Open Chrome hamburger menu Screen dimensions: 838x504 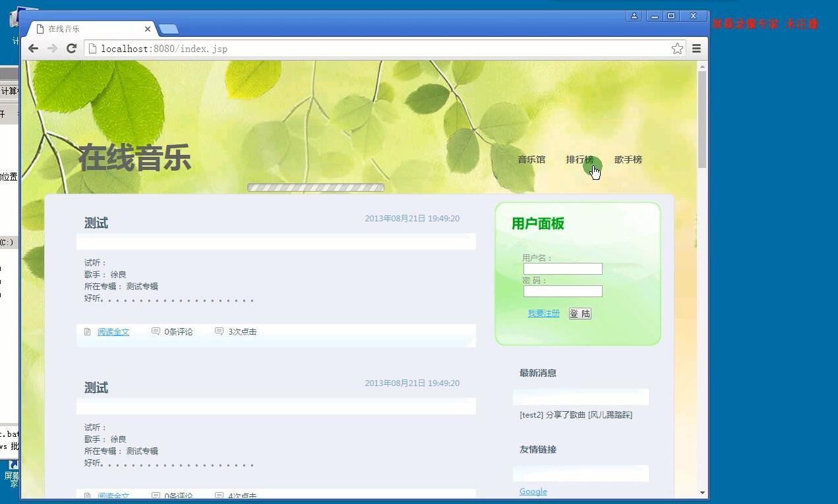[696, 48]
